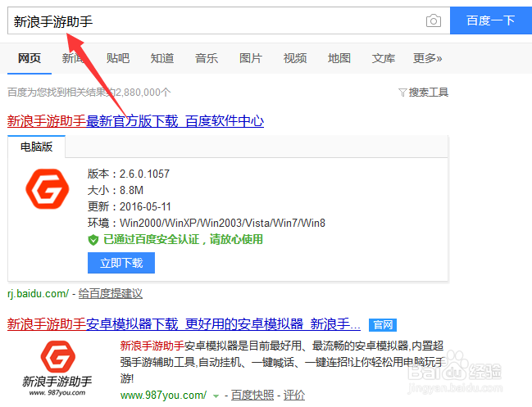This screenshot has width=532, height=407.
Task: Click the 百度一下 search button
Action: (x=491, y=20)
